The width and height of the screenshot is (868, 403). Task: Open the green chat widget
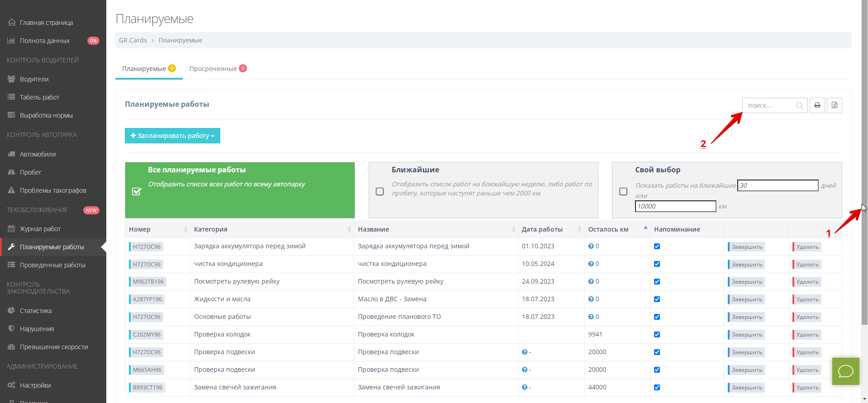845,371
